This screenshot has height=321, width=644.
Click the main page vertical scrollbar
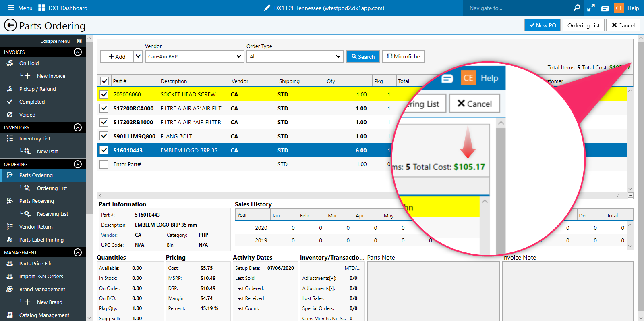coord(640,177)
